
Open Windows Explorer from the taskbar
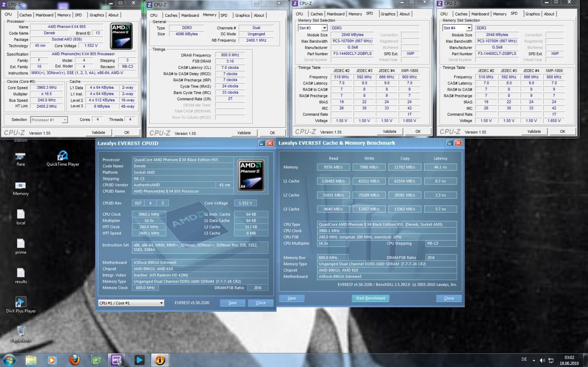31,360
